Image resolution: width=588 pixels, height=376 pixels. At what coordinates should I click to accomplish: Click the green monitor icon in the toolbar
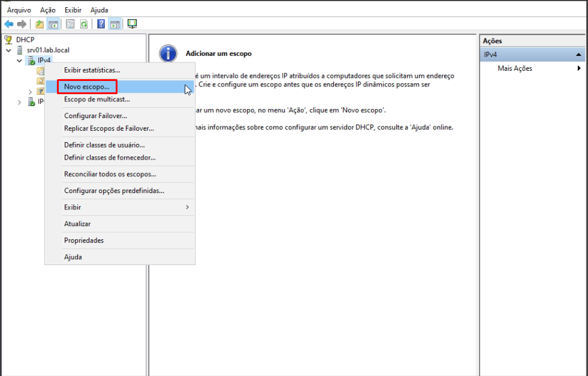[132, 24]
